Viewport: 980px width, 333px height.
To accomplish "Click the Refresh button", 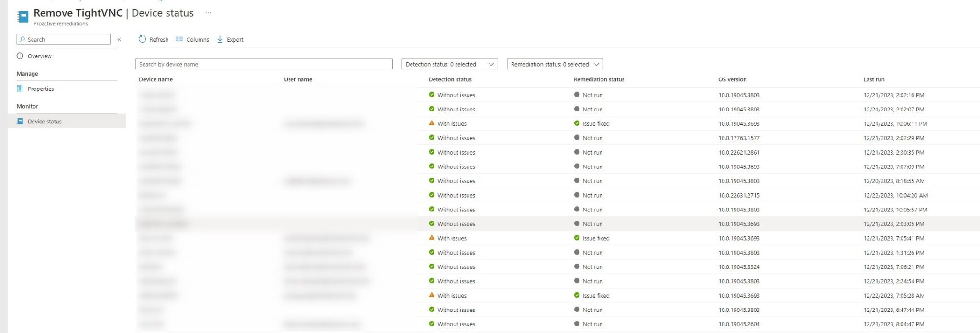I will tap(154, 39).
